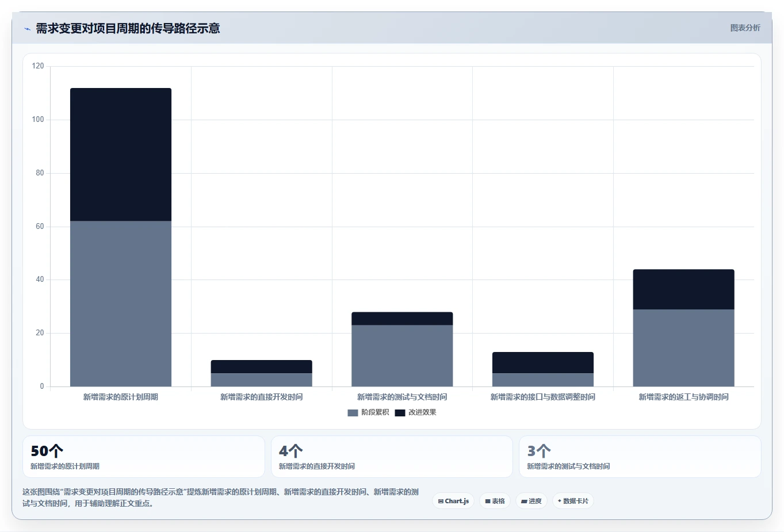This screenshot has width=784, height=532.
Task: Click the gray segment of the 接口与数据调整时间 bar
Action: pyautogui.click(x=543, y=380)
